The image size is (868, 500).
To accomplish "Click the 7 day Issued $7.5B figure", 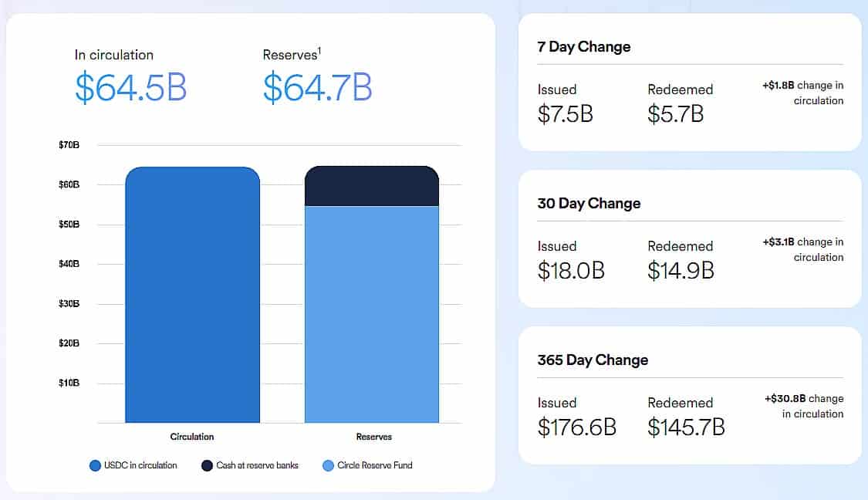I will [565, 114].
